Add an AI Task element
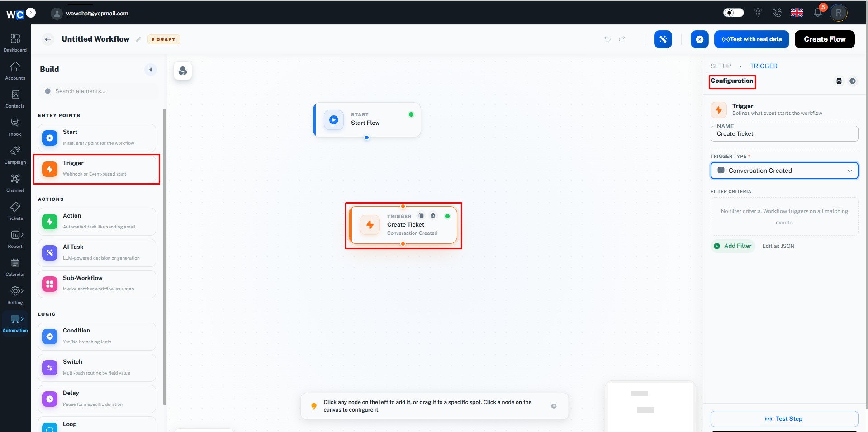 point(97,253)
